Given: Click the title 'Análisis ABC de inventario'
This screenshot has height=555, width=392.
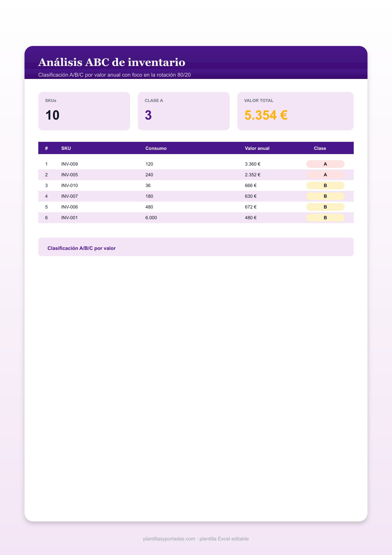Looking at the screenshot, I should tap(112, 62).
